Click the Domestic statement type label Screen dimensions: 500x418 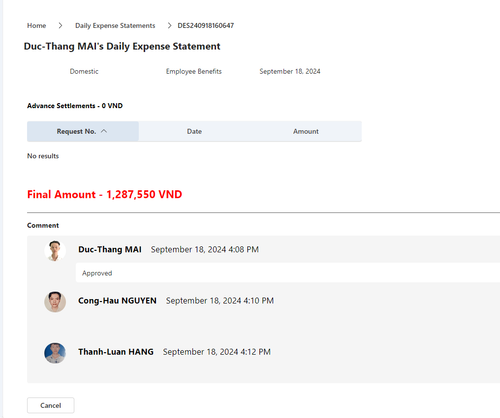tap(84, 71)
